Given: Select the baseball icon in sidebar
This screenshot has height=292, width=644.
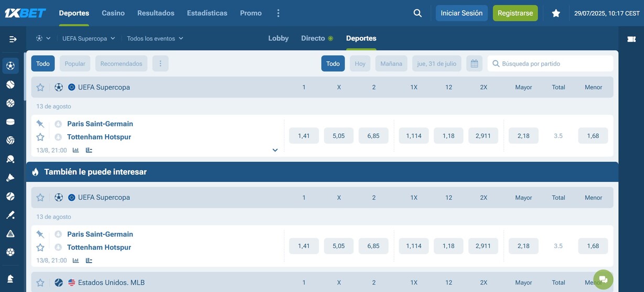Looking at the screenshot, I should [x=10, y=196].
